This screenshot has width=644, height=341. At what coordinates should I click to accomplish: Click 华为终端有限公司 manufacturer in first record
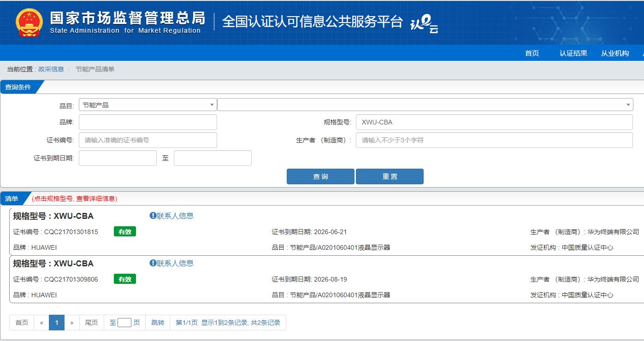pos(613,232)
